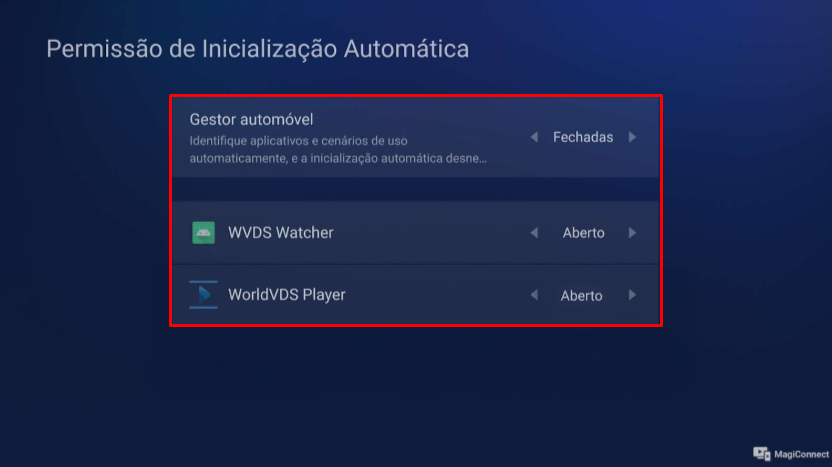The image size is (832, 467).
Task: Click left arrow of WVDS Watcher setting
Action: coord(534,233)
